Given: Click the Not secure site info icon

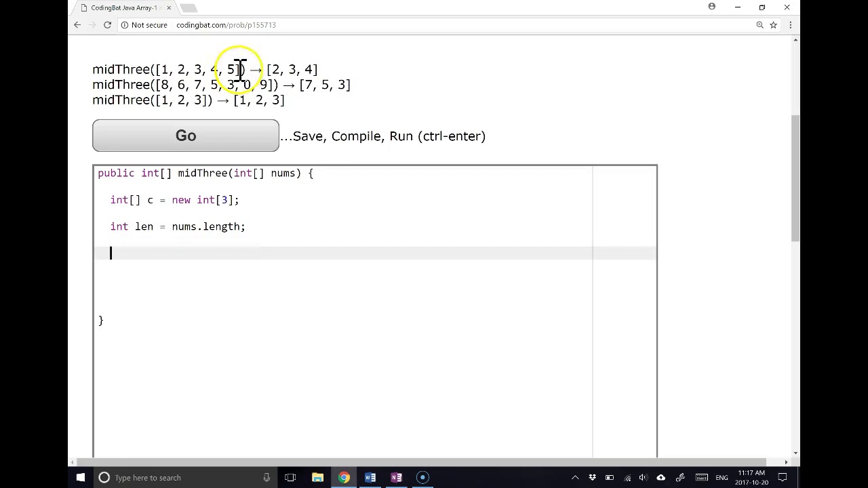Looking at the screenshot, I should 124,25.
